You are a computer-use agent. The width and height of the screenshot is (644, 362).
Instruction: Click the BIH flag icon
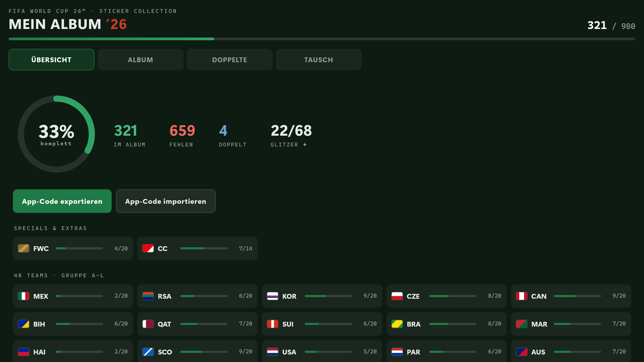click(x=24, y=324)
